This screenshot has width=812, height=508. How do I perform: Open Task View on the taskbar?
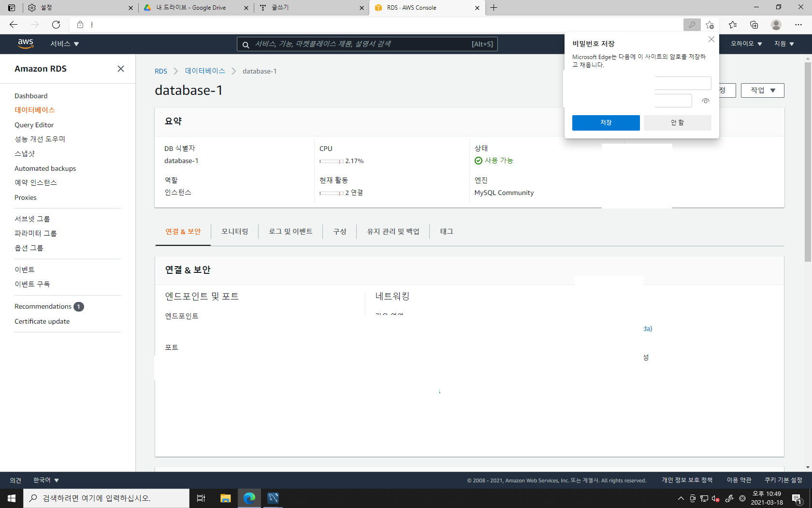[201, 498]
